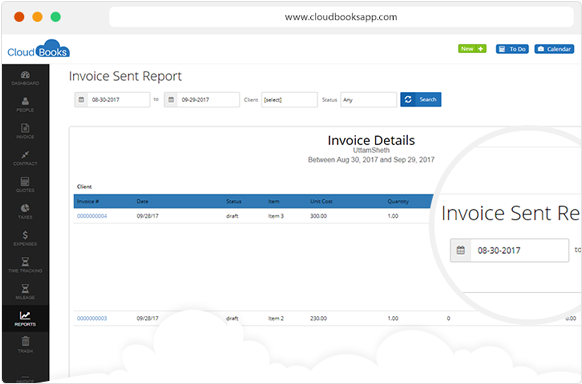Select Reports in the sidebar

coord(25,318)
